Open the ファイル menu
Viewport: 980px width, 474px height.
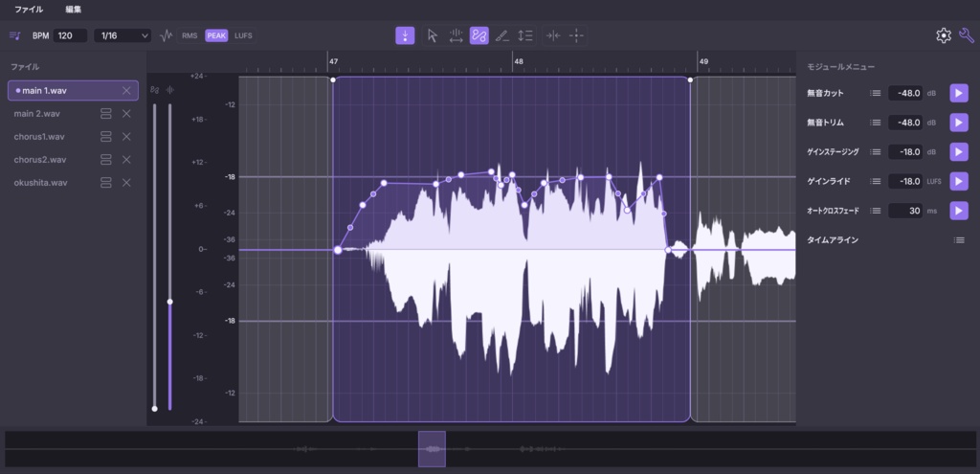pos(29,10)
